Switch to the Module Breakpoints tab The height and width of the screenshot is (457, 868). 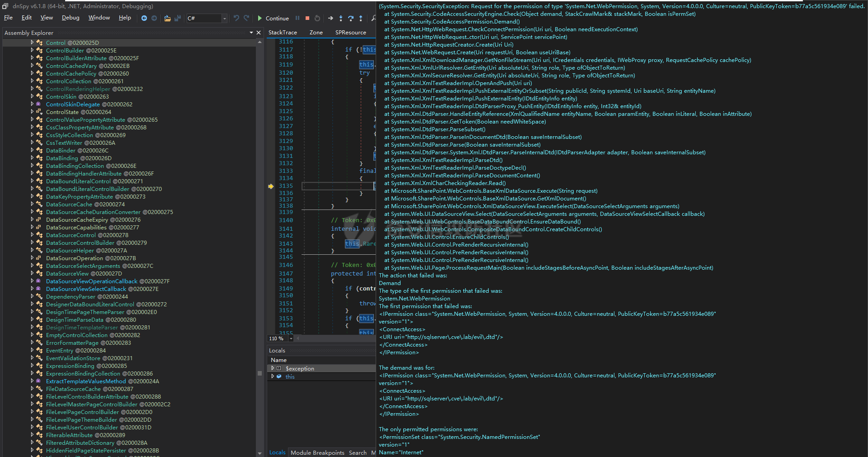[317, 452]
